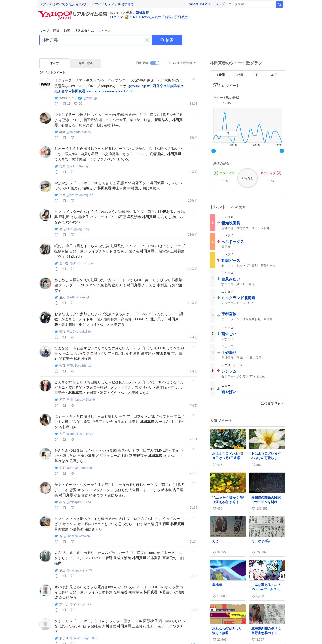Expand the options chevron on 麻紀's tweet
This screenshot has height=644, width=322.
point(193,279)
